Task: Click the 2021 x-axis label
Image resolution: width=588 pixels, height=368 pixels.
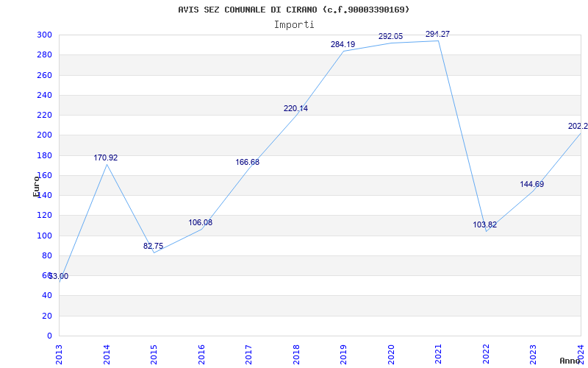Action: coord(439,355)
